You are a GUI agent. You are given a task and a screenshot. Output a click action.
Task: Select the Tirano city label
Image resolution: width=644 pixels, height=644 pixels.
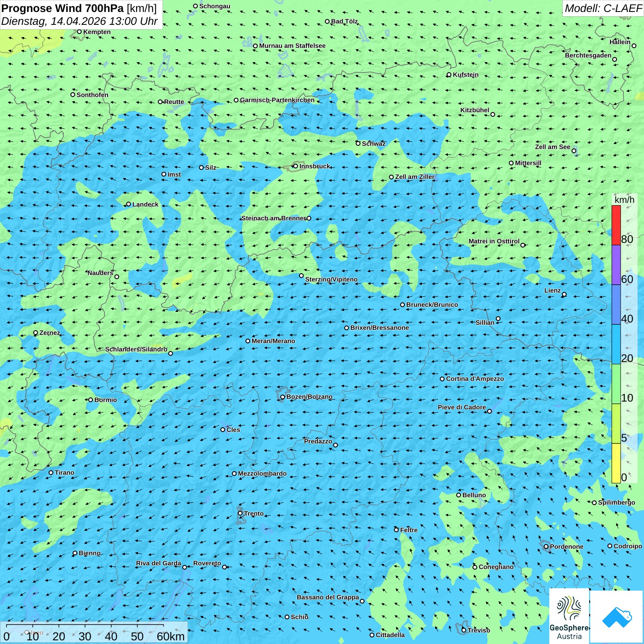point(64,472)
